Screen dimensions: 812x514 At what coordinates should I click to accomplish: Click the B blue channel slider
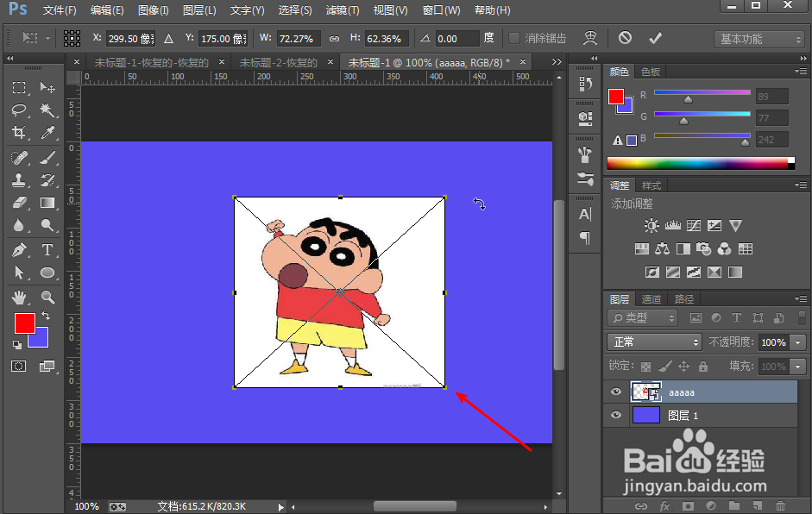pos(702,136)
